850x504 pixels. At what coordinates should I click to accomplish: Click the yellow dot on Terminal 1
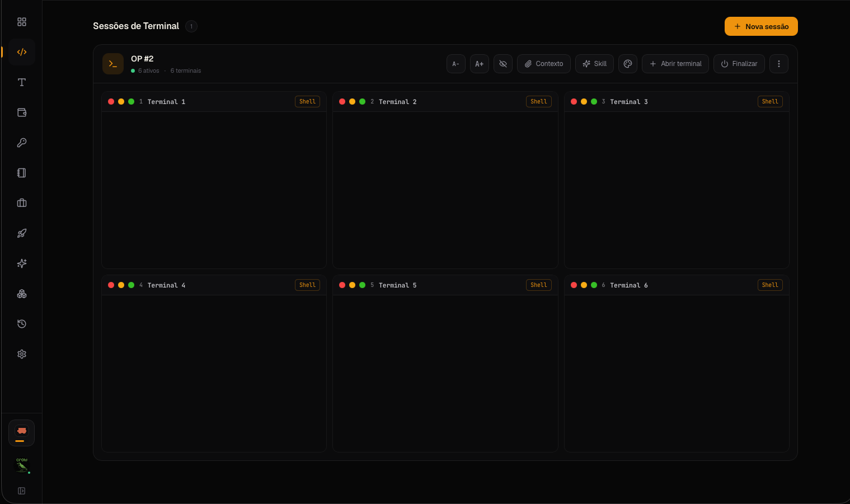(121, 102)
